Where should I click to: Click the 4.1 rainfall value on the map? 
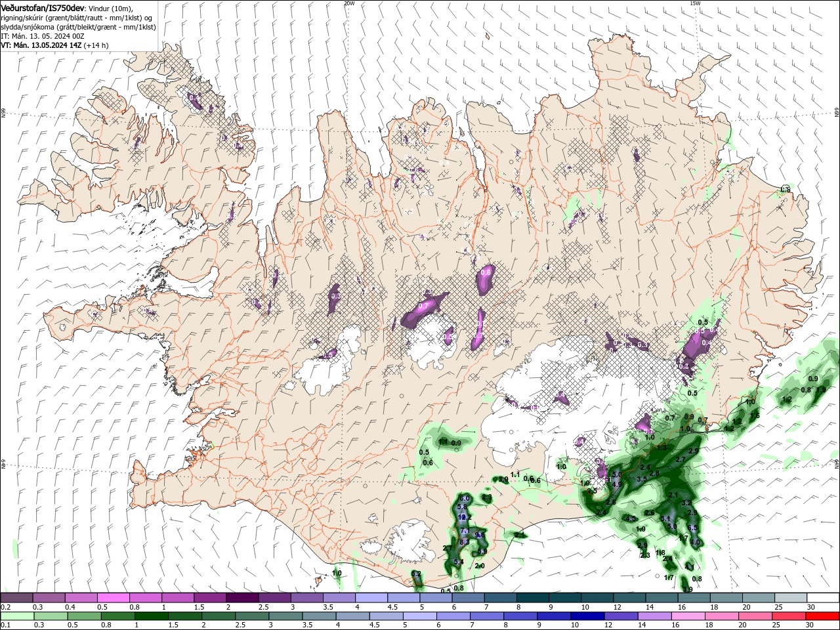689,566
